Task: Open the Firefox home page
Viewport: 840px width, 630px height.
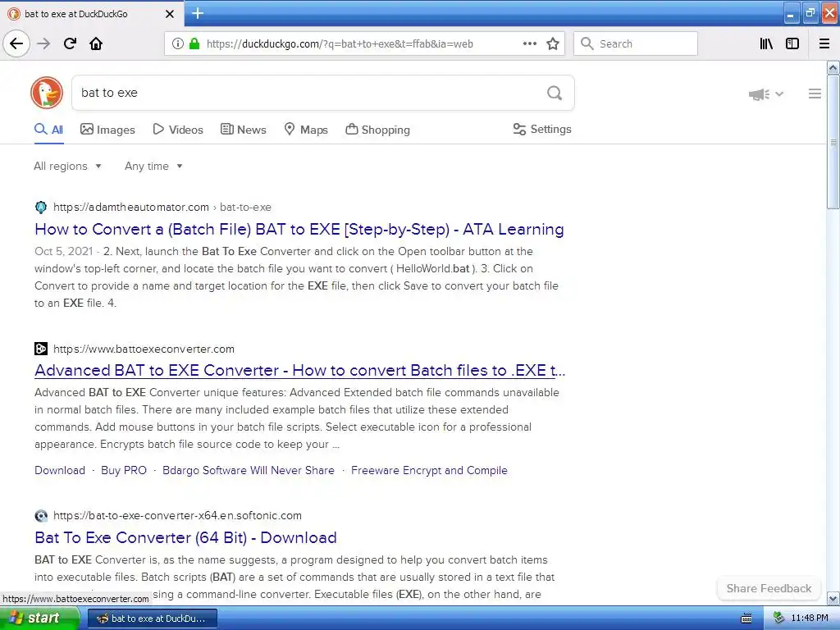Action: pyautogui.click(x=96, y=43)
